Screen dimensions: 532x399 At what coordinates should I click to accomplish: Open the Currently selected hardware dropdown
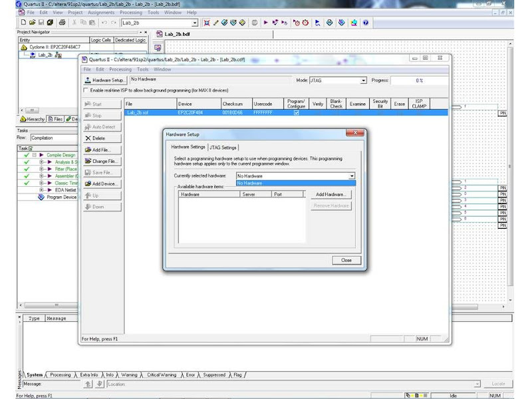352,176
